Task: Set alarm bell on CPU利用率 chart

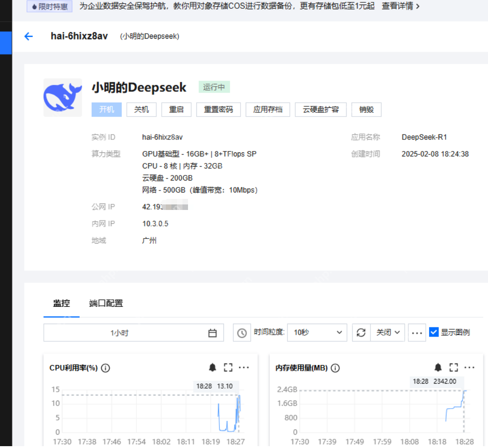Action: pyautogui.click(x=212, y=367)
